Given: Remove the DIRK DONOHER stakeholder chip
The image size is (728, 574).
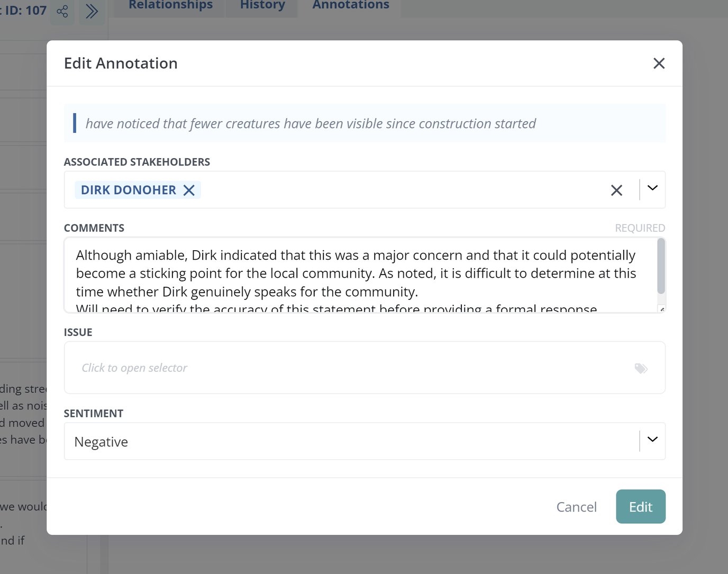Looking at the screenshot, I should (x=189, y=190).
